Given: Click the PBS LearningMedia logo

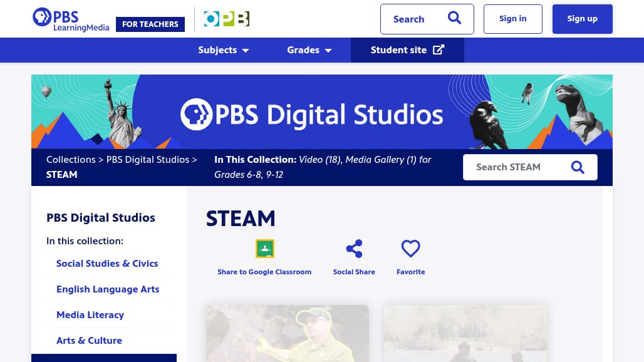Looking at the screenshot, I should pyautogui.click(x=70, y=19).
